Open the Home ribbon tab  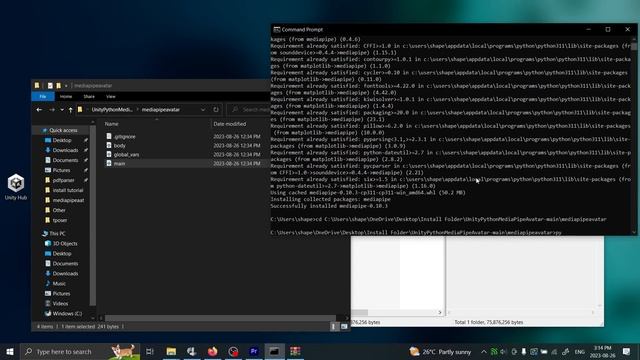click(66, 97)
